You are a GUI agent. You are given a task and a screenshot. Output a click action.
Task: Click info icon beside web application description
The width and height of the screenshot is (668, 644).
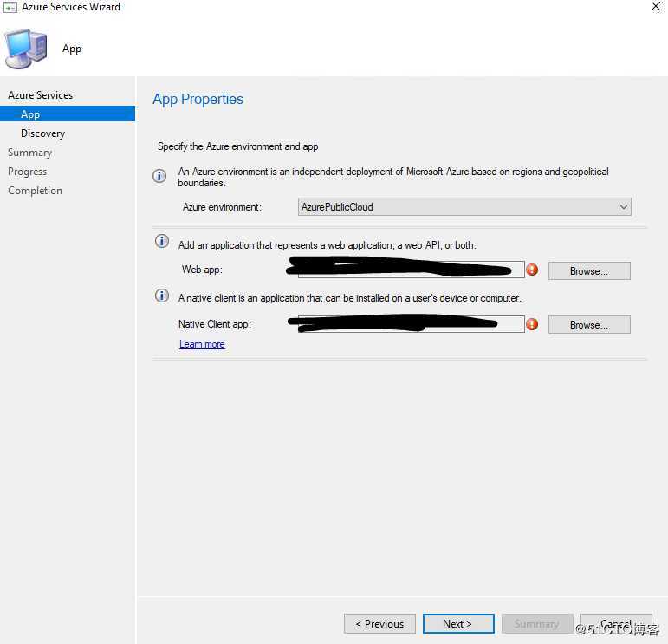161,241
